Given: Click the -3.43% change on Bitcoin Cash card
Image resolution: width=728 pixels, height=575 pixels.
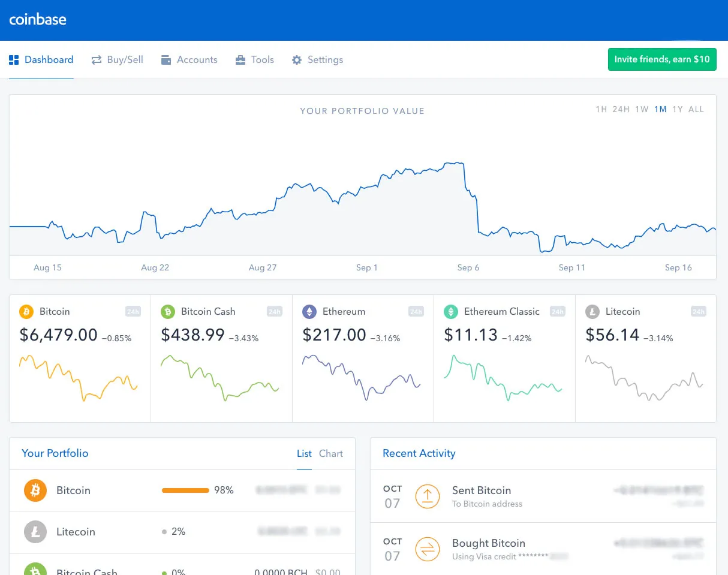Looking at the screenshot, I should click(243, 338).
